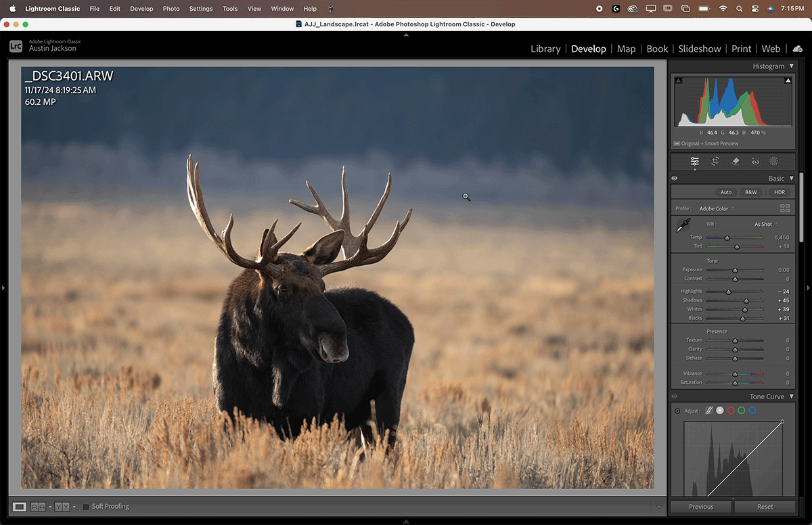Click the B&W treatment button

coord(750,192)
